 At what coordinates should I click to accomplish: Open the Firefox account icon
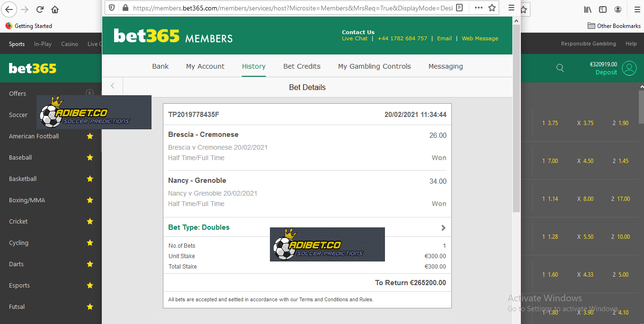tap(618, 9)
